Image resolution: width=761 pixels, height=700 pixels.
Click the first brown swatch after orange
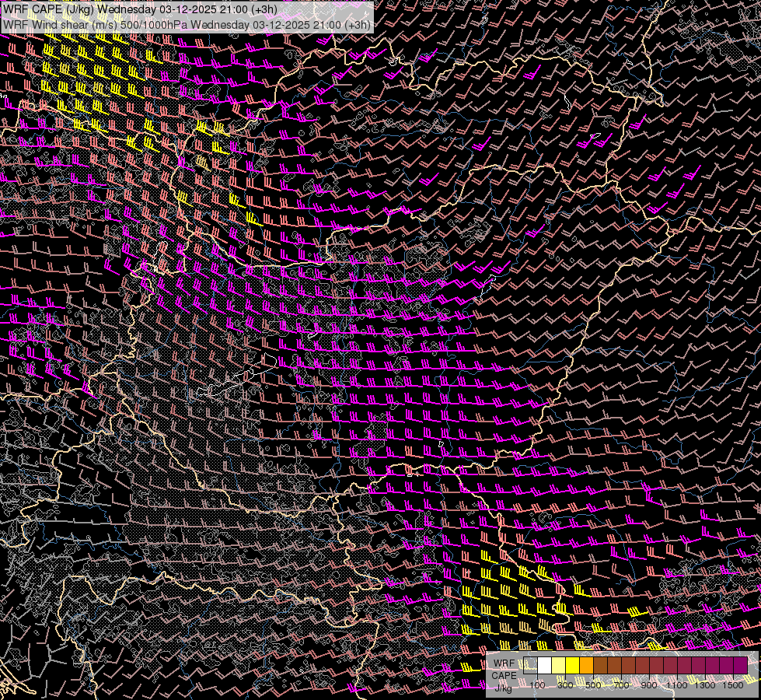click(601, 665)
